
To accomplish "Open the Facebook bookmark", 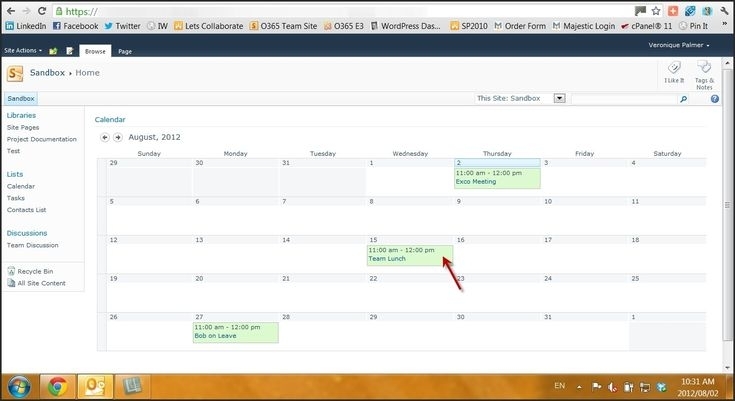I will pyautogui.click(x=75, y=26).
